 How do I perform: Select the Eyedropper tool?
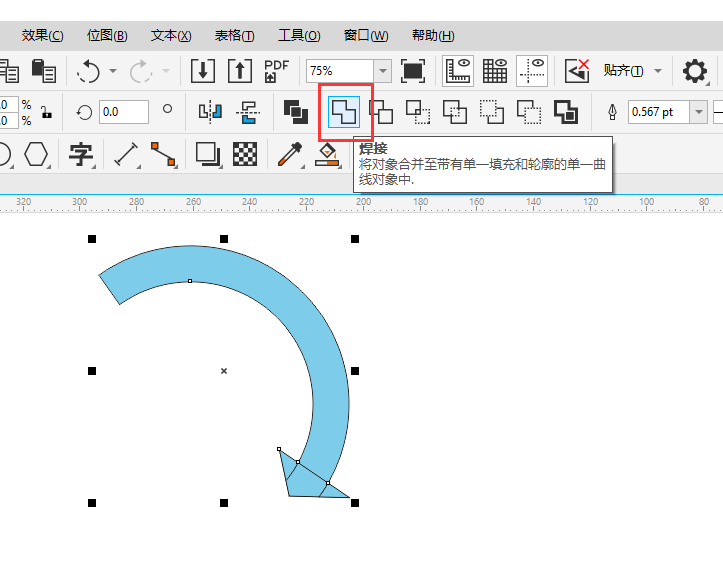click(x=289, y=154)
